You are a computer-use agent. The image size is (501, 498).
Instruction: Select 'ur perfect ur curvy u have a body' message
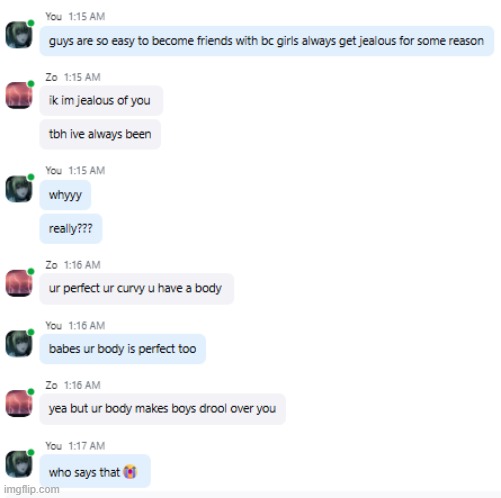coord(137,288)
